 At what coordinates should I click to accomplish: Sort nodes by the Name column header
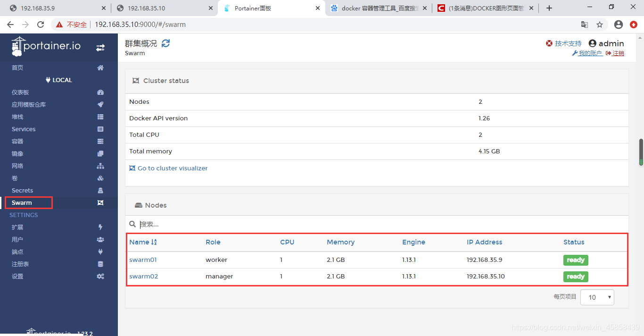click(x=143, y=242)
